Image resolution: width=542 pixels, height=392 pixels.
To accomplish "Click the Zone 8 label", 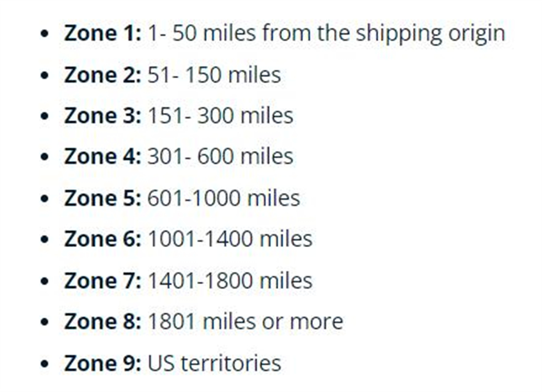I will tap(103, 321).
